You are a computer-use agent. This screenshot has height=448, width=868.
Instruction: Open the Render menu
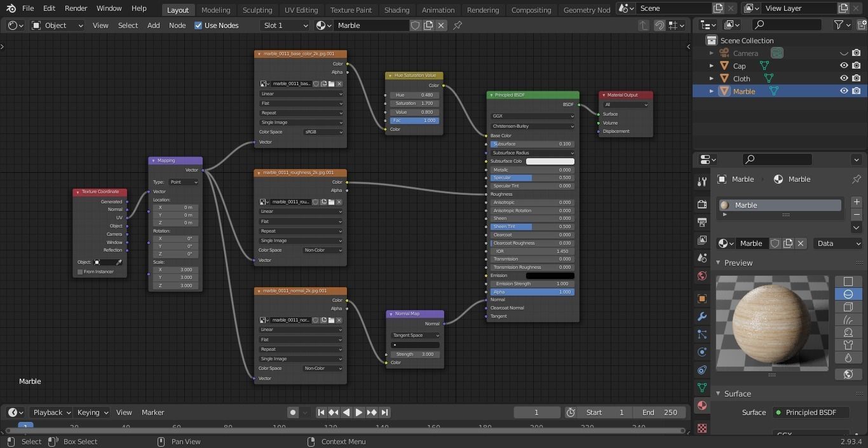click(76, 8)
